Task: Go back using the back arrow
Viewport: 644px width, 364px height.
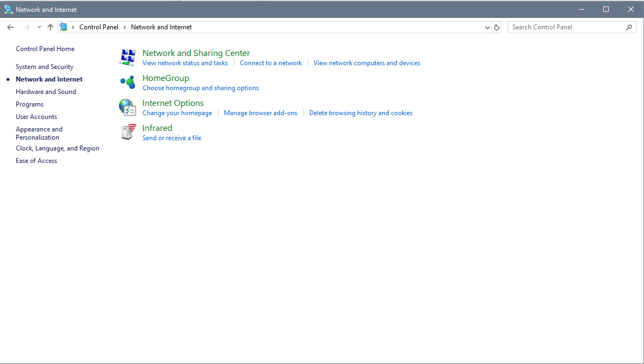Action: click(10, 27)
